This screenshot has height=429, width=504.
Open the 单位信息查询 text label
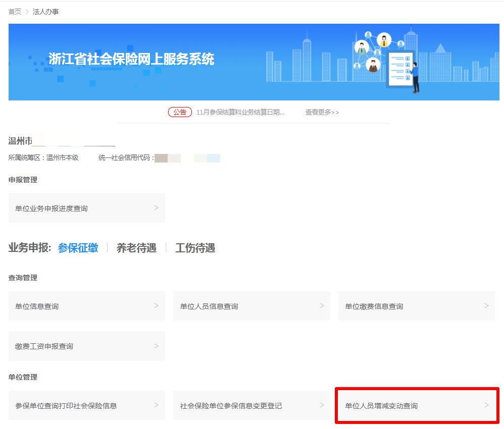pos(37,306)
